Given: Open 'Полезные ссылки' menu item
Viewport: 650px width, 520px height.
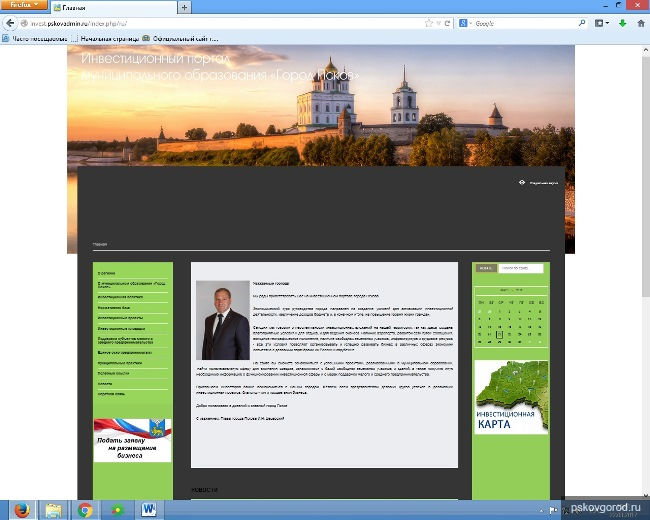Looking at the screenshot, I should coord(114,373).
